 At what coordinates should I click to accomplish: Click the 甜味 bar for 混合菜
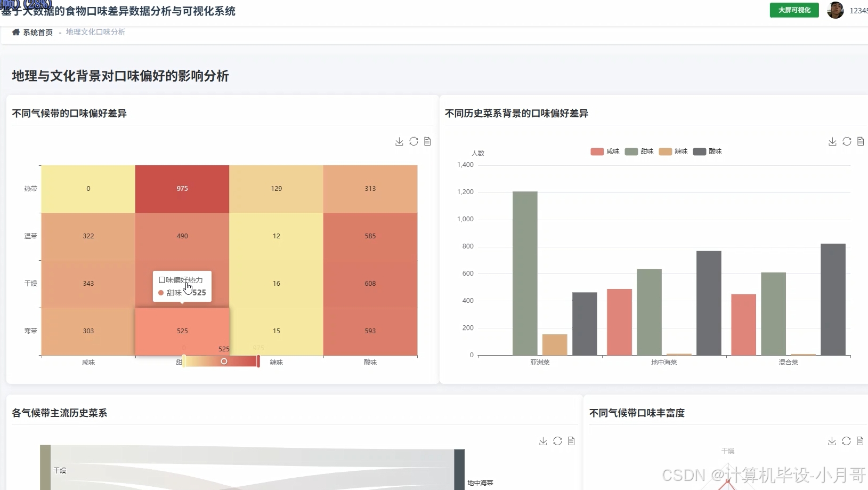pos(773,314)
